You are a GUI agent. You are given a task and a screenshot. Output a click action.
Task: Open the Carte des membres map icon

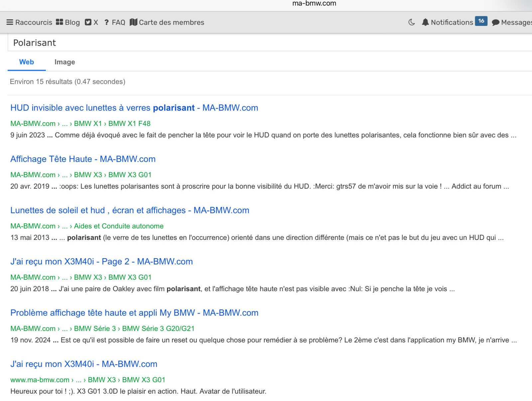click(x=133, y=22)
